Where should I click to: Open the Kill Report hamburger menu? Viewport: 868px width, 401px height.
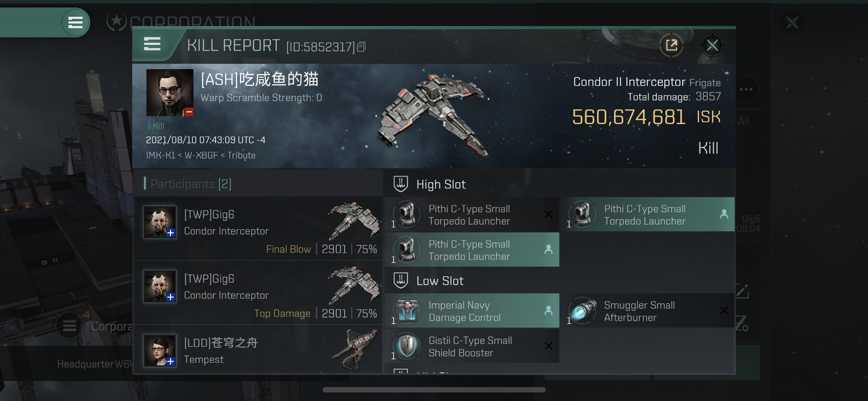coord(152,44)
